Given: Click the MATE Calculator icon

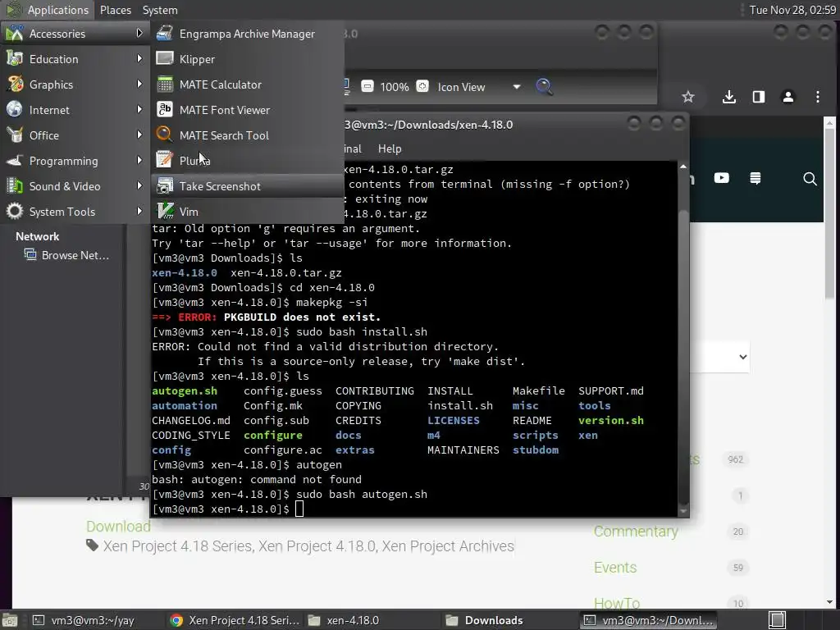Looking at the screenshot, I should 164,84.
